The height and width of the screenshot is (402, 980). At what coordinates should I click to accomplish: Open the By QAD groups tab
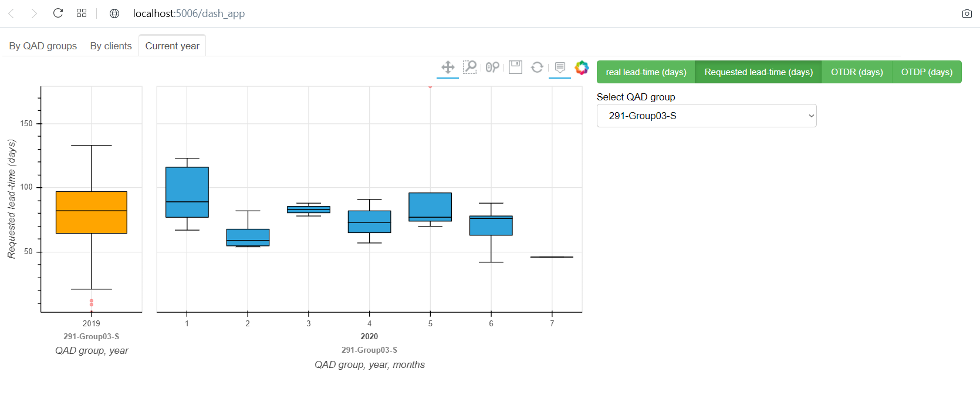pos(43,46)
